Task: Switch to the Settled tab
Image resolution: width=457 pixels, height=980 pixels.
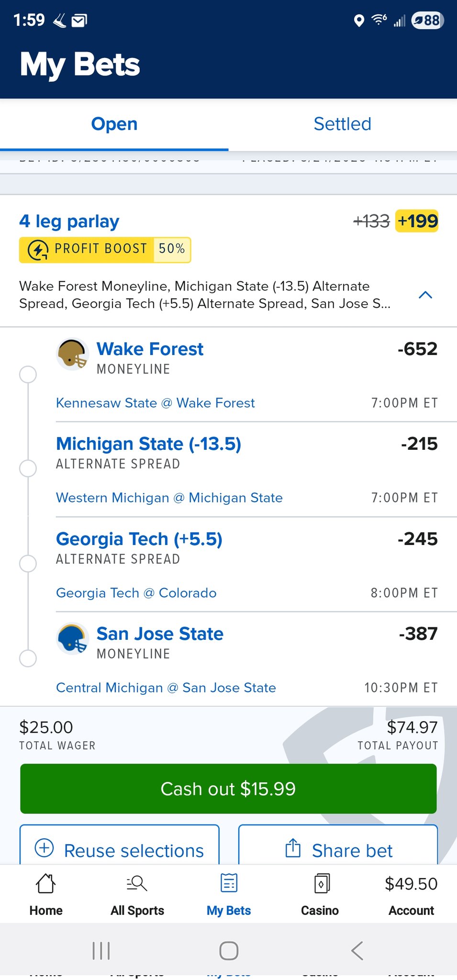Action: [342, 124]
